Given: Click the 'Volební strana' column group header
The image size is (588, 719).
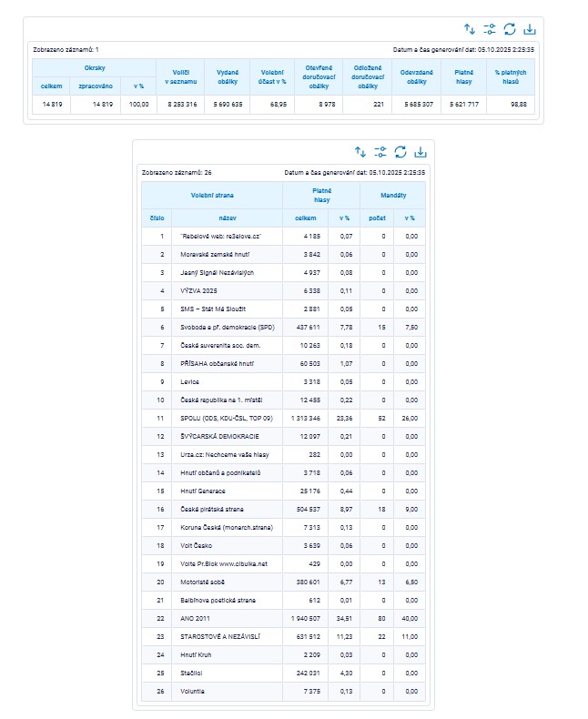Looking at the screenshot, I should pos(212,195).
